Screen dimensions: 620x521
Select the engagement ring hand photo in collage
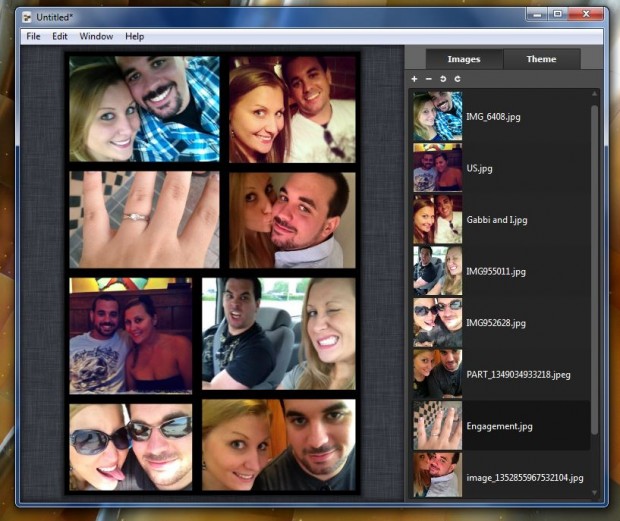click(x=144, y=220)
